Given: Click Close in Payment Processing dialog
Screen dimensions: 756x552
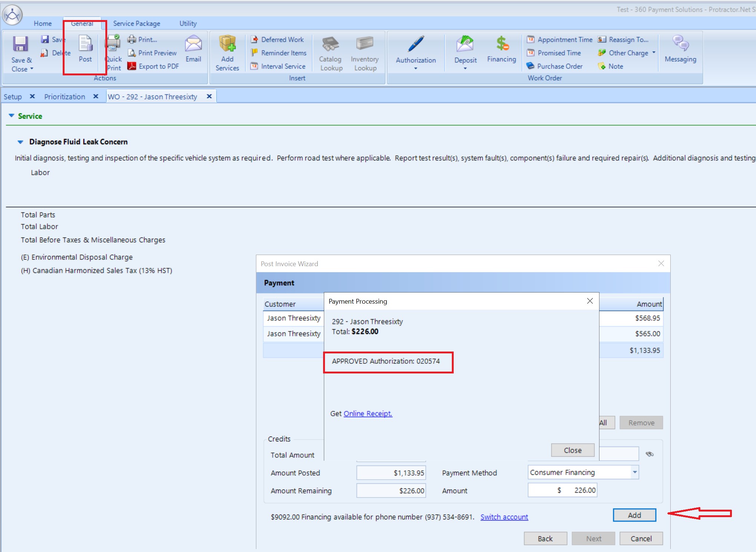Looking at the screenshot, I should (572, 450).
